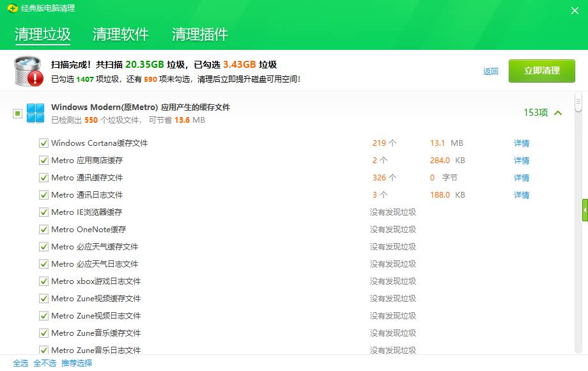
Task: Click 没有发现垃圾 beside Metro IE浏览器缓存
Action: click(393, 212)
